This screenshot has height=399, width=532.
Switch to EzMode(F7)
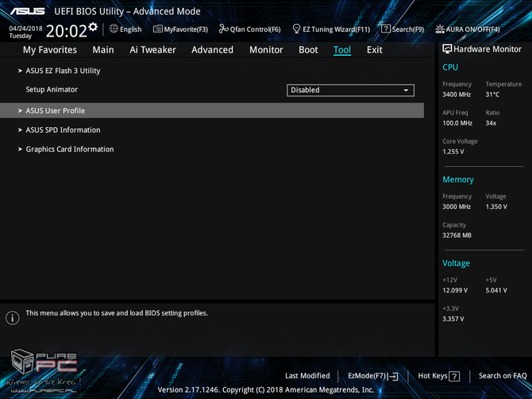point(373,376)
